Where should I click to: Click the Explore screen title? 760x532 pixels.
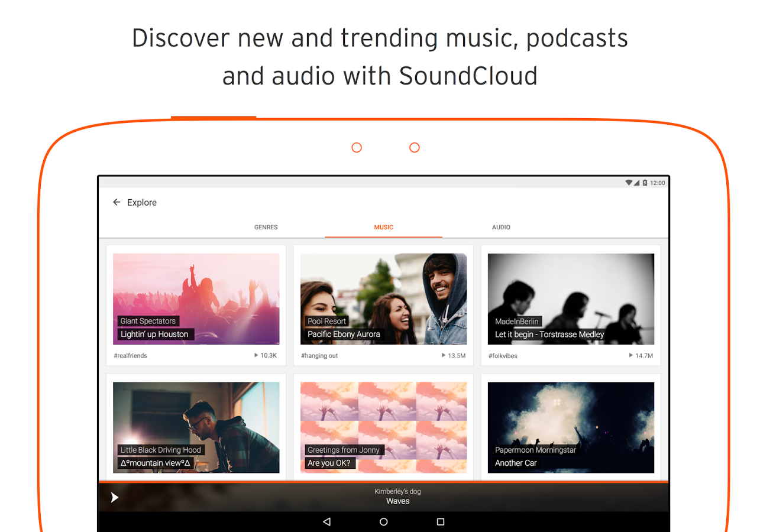click(x=142, y=202)
